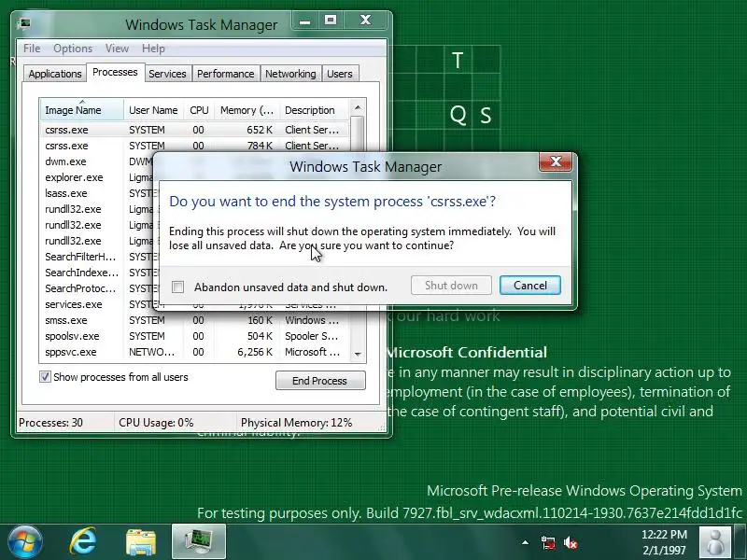The width and height of the screenshot is (747, 560).
Task: Select the smss.exe process
Action: pos(194,320)
